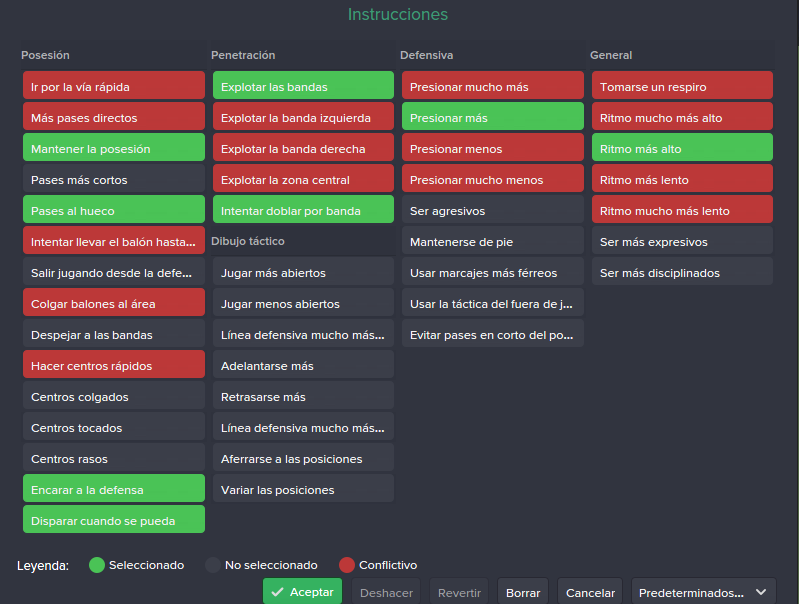Click the No seleccionado legend circle
The height and width of the screenshot is (604, 799).
213,565
